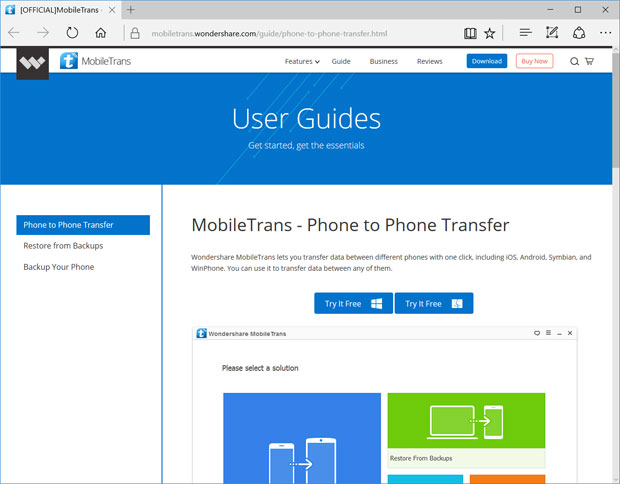Click the Windows logo on Try It Free
The image size is (620, 484).
376,304
